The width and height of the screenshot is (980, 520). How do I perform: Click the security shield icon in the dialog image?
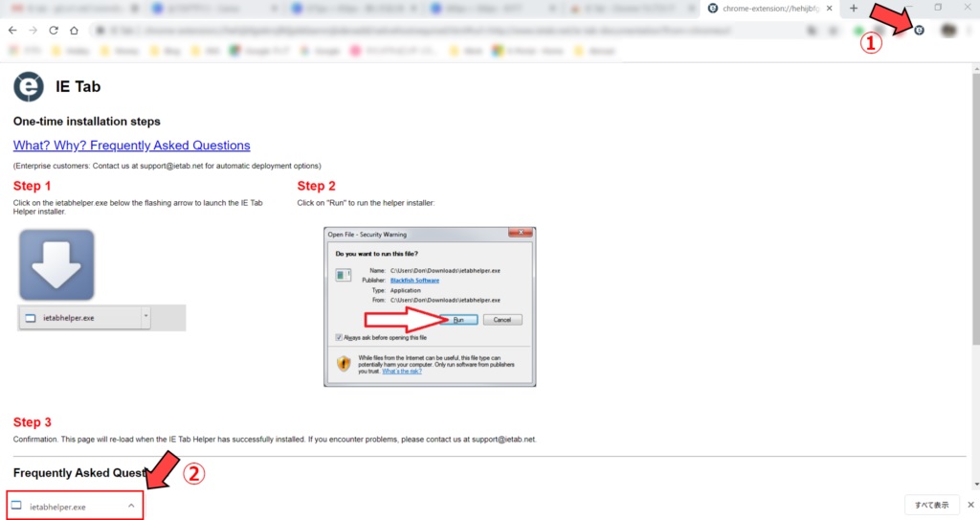click(344, 364)
